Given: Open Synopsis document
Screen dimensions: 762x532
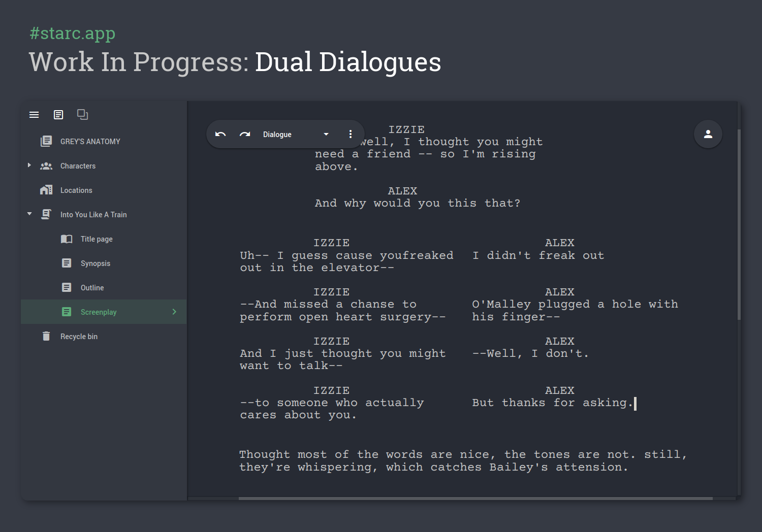Looking at the screenshot, I should click(96, 263).
